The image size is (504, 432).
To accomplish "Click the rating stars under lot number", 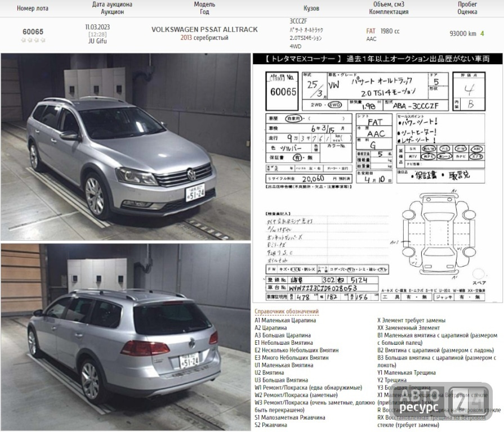I will 33,40.
